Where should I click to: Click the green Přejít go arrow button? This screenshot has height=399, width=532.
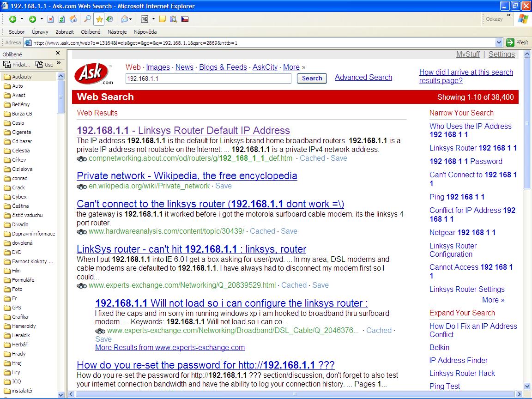click(x=510, y=42)
